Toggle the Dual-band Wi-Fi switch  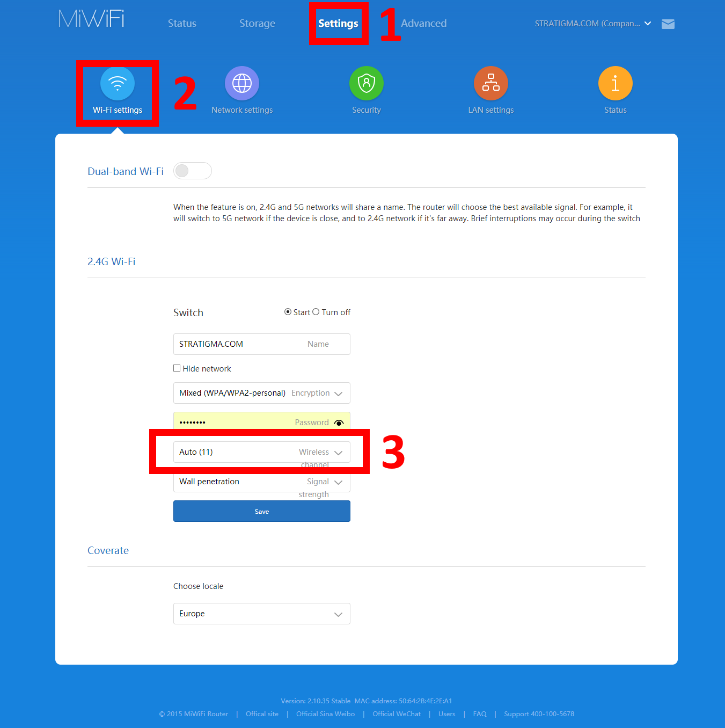tap(193, 171)
